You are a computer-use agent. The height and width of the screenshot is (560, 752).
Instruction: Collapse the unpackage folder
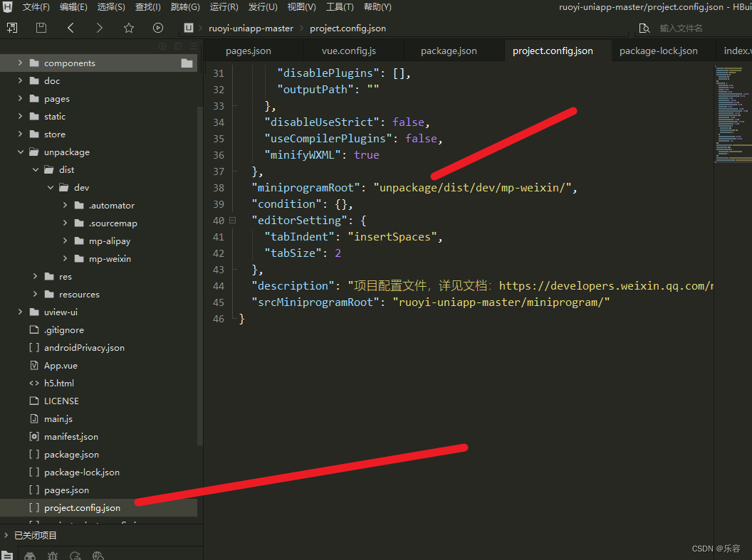20,152
